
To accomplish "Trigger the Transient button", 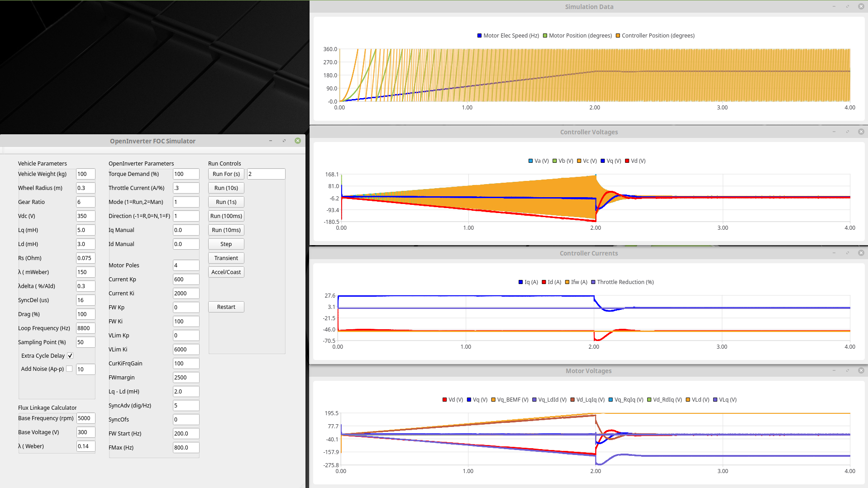I will tap(226, 258).
